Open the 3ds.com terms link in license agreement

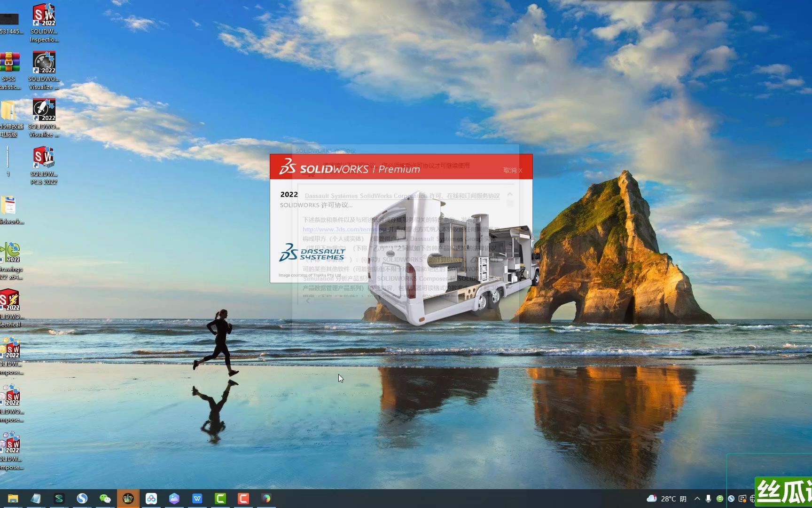pos(344,230)
